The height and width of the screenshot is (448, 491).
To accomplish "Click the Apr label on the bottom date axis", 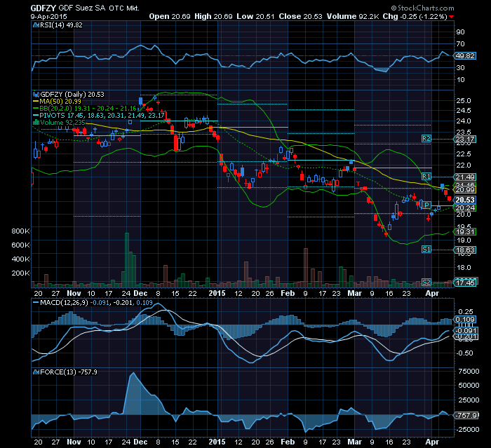I will tap(432, 442).
